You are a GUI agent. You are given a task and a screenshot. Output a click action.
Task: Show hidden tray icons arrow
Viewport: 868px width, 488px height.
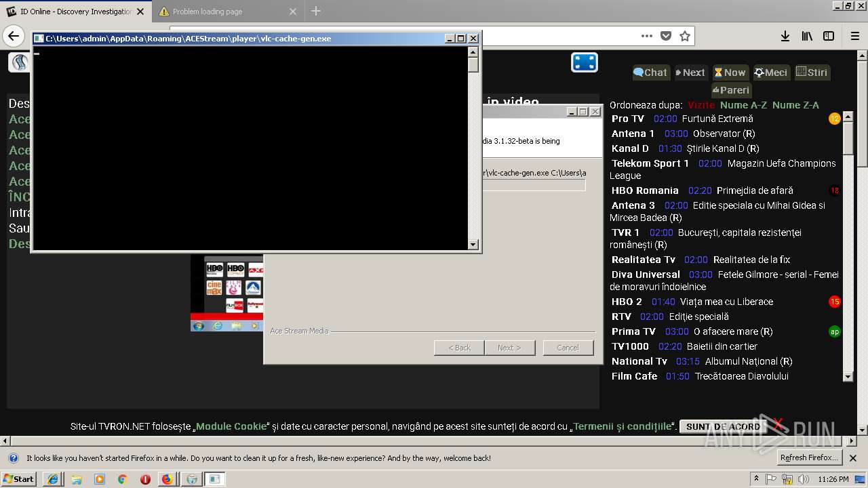(x=757, y=479)
